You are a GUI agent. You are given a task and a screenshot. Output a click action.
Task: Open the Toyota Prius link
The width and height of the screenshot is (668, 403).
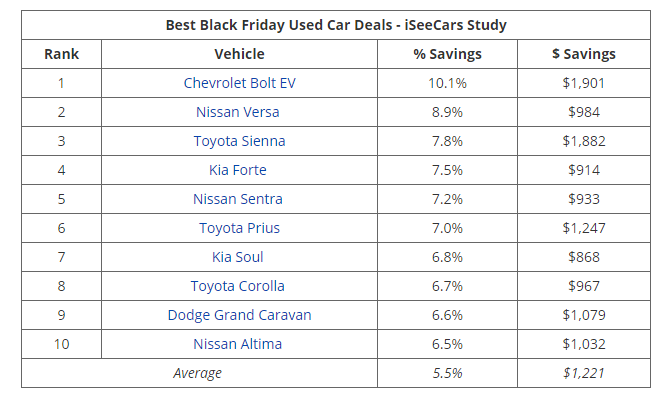(x=239, y=228)
